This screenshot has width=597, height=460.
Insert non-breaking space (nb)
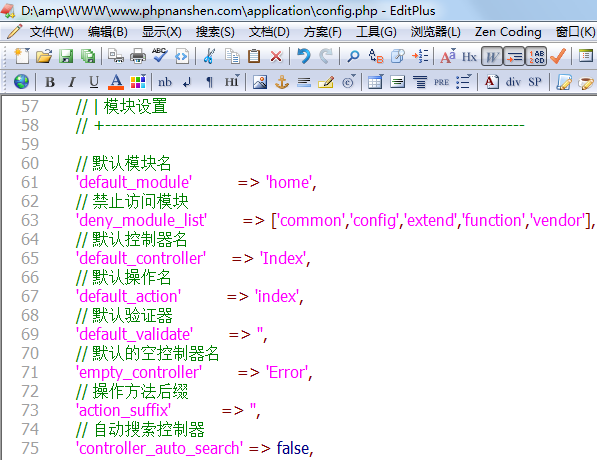pos(165,81)
